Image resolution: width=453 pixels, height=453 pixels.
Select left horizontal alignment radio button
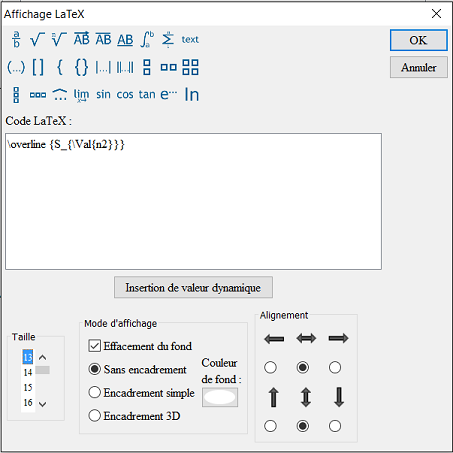pos(270,368)
